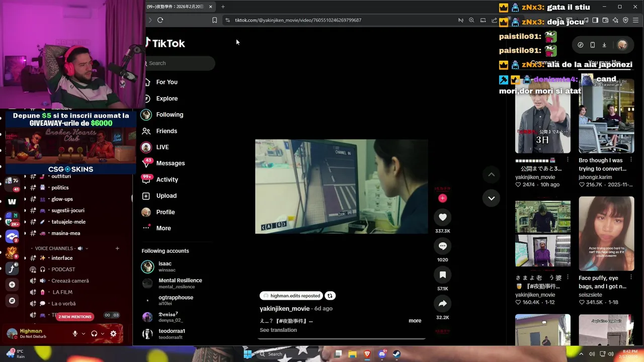Open options menu on the 公開まであと3 video card

pyautogui.click(x=568, y=160)
